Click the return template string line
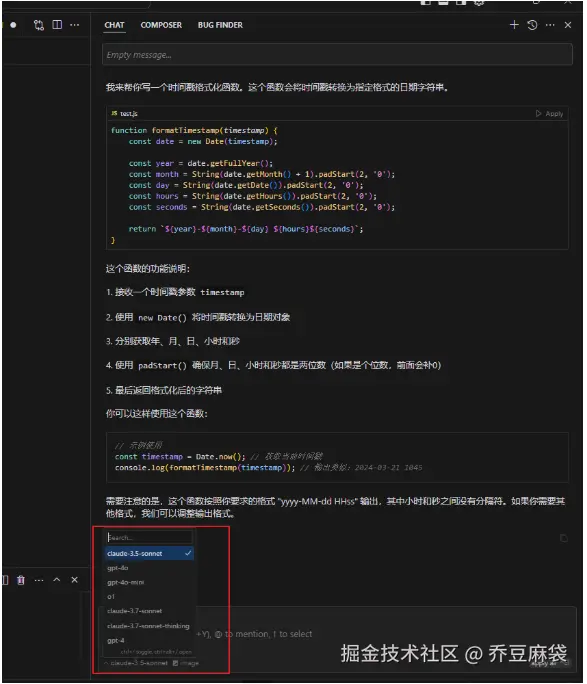 [x=246, y=229]
